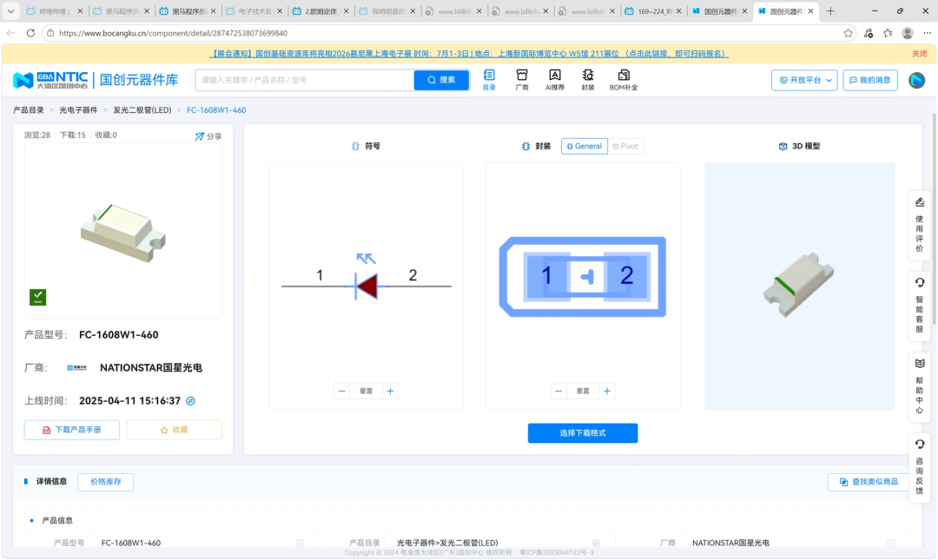Reset the footprint preview with 重置
Screen dimensions: 938x560
583,391
